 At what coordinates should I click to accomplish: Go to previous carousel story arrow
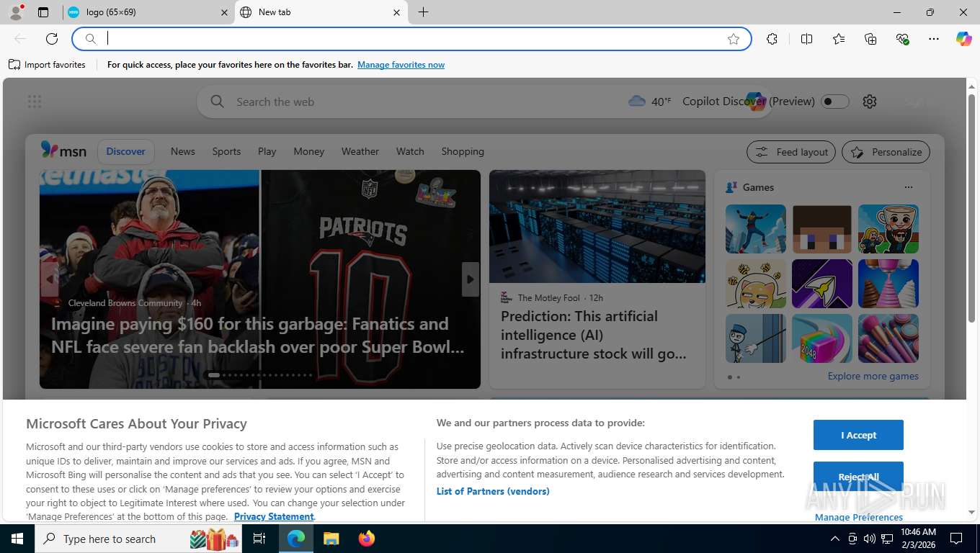(x=50, y=279)
